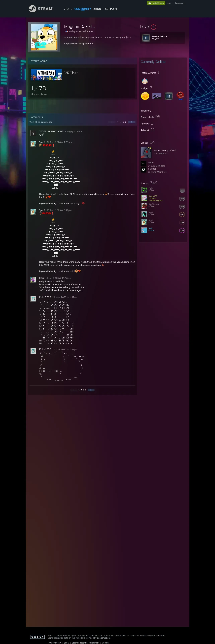This screenshot has width=215, height=644.
Task: Go to comments page 3 at bottom
Action: [x=83, y=390]
